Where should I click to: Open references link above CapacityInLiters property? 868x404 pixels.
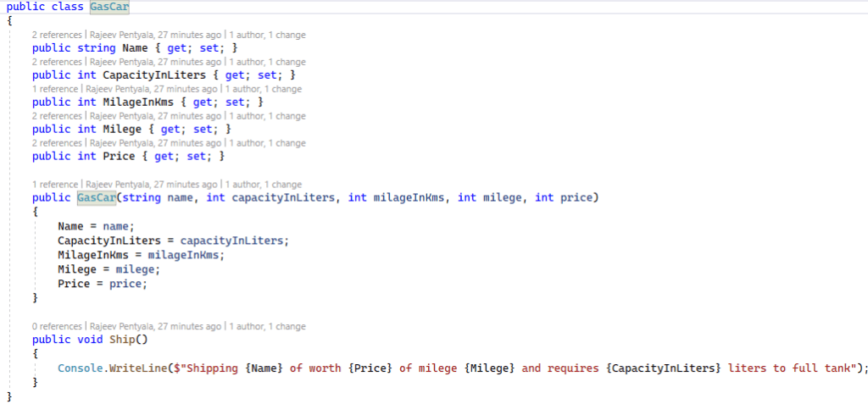tap(57, 62)
